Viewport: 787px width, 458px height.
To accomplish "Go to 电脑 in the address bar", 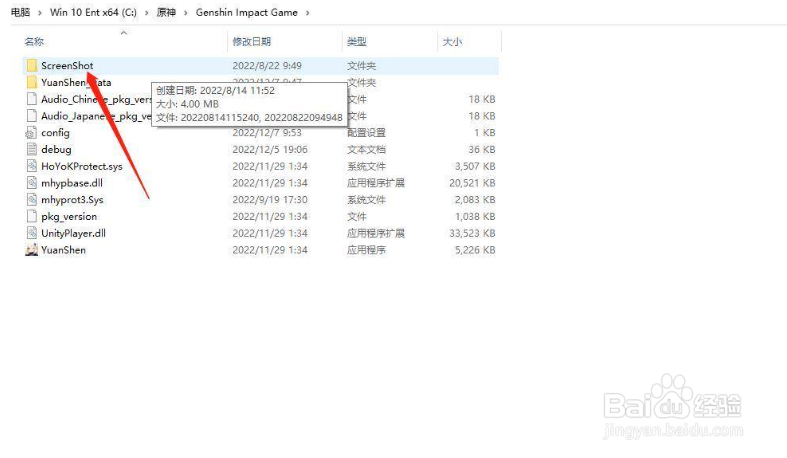I will 21,12.
